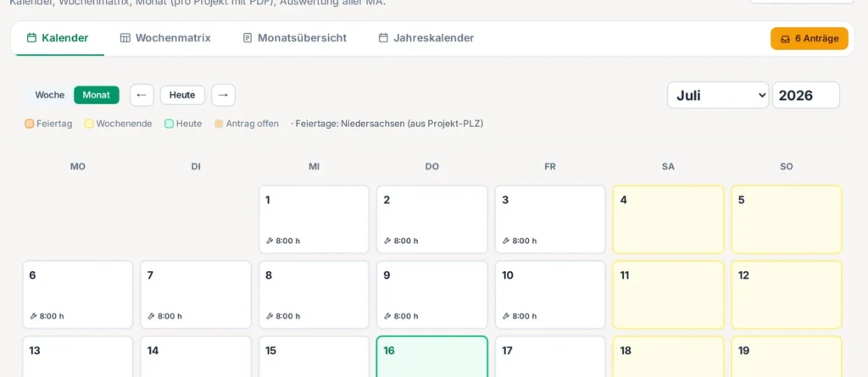Jump to today with Heute button
The width and height of the screenshot is (868, 377).
click(x=182, y=95)
